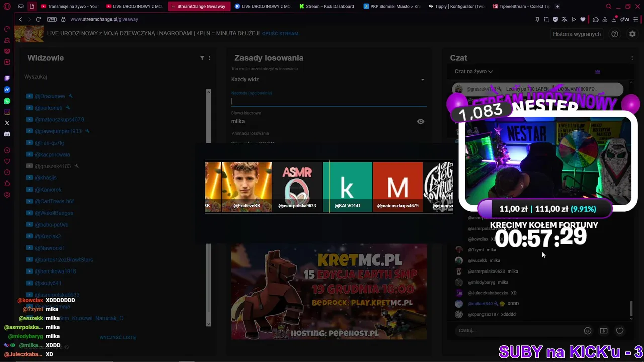This screenshot has height=362, width=644.
Task: Open Twitch from the browser sidebar
Action: [7, 78]
